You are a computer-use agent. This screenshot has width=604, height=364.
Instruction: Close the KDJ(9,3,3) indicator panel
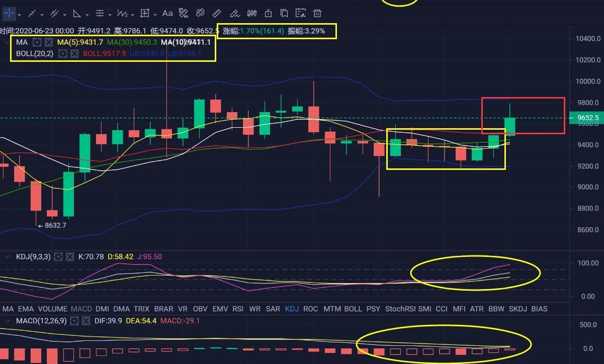coord(70,257)
